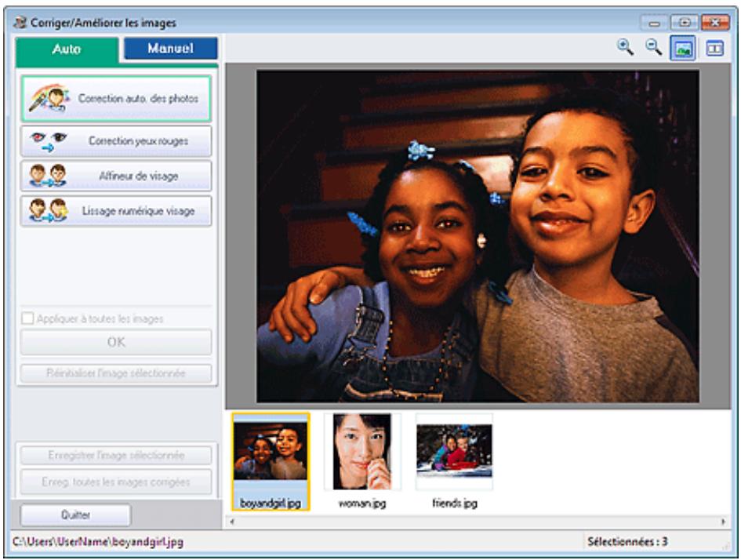This screenshot has height=560, width=741.
Task: Click Enregistrer l'image sélectionnée button
Action: pos(116,456)
